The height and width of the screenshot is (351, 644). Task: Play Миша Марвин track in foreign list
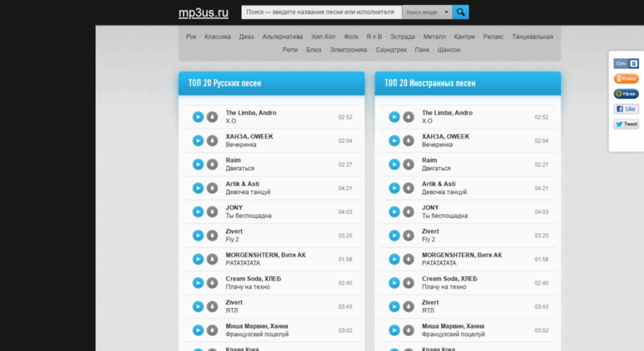click(x=395, y=330)
